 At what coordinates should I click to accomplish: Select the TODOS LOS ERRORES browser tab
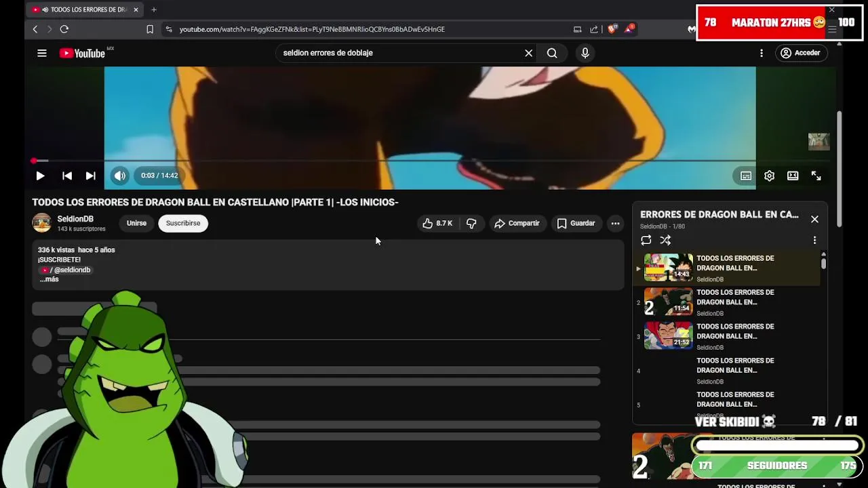pos(85,9)
